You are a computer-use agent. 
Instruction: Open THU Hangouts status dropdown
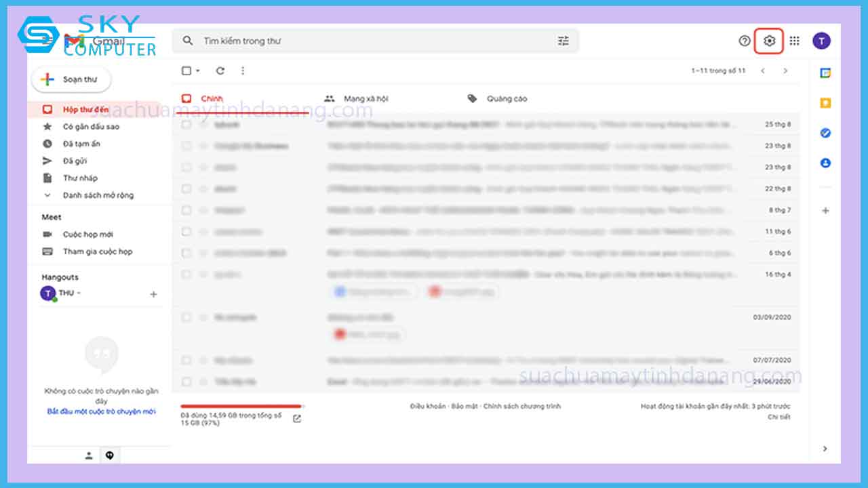point(79,293)
